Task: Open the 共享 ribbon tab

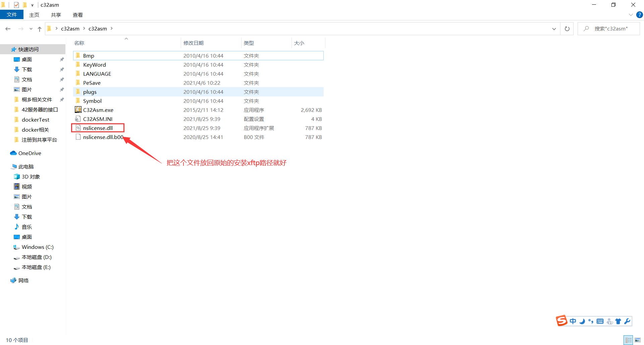Action: (56, 15)
